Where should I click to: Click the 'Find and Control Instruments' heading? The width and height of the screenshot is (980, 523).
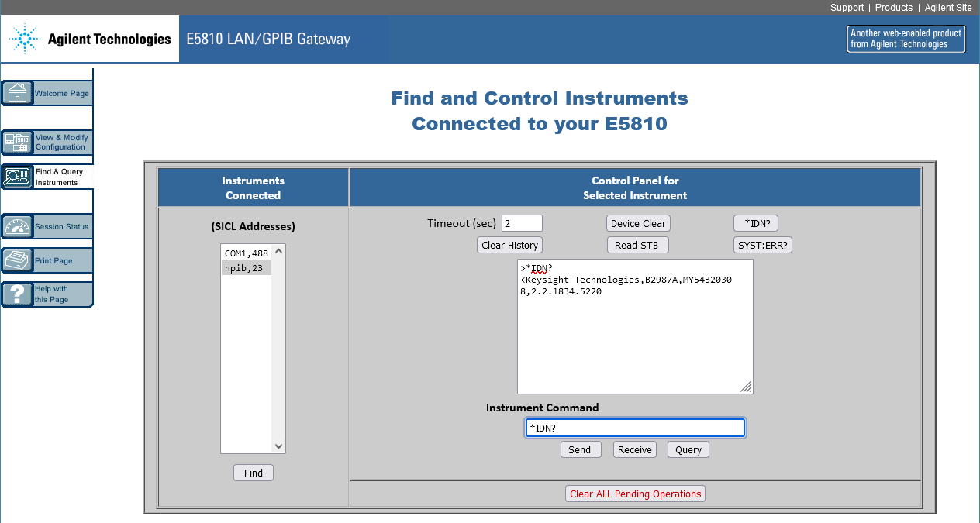pyautogui.click(x=540, y=98)
